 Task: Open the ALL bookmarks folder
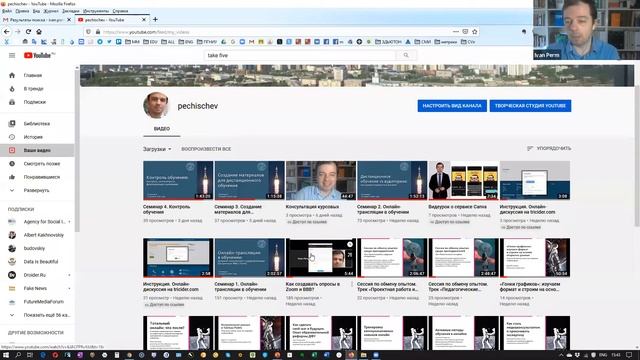pos(168,42)
